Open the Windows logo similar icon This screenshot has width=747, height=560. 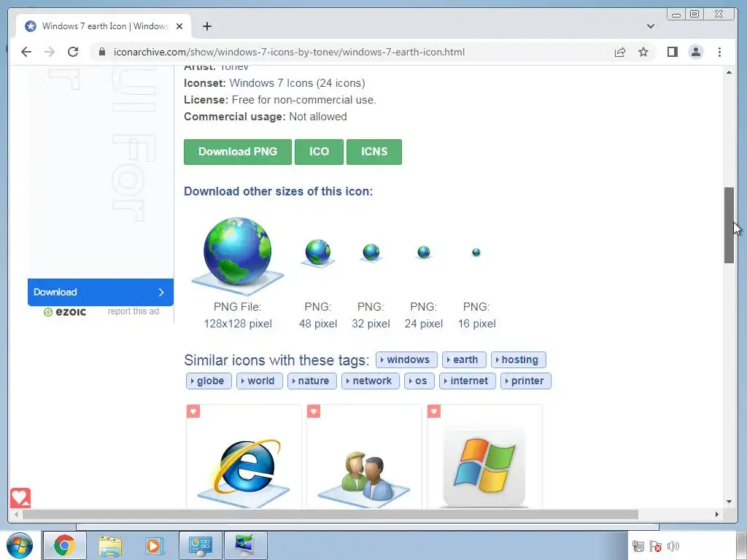pyautogui.click(x=484, y=467)
